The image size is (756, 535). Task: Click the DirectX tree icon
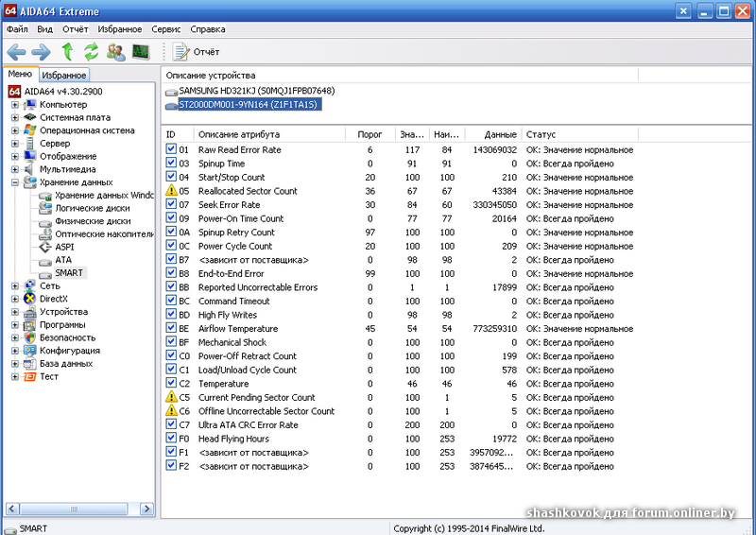coord(30,299)
